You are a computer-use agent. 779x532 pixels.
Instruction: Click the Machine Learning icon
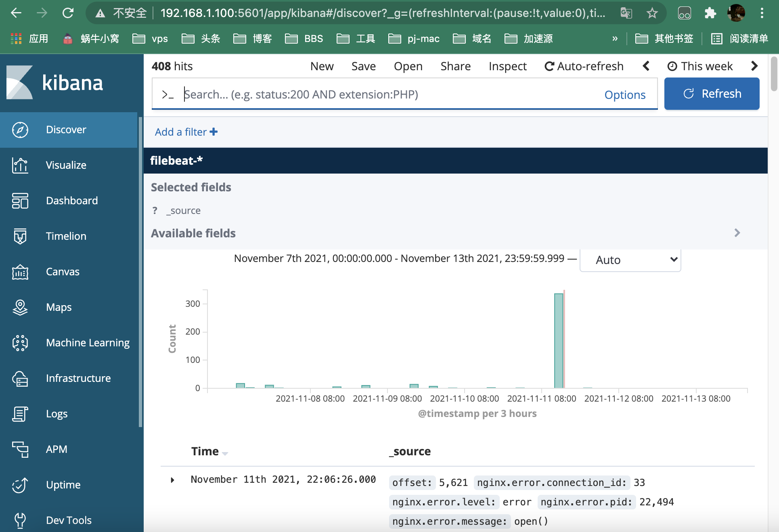pyautogui.click(x=20, y=343)
